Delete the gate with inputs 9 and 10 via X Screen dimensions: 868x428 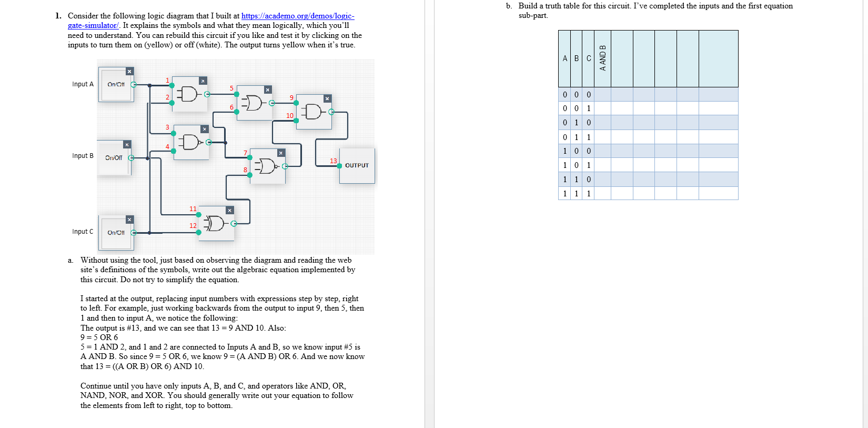327,98
